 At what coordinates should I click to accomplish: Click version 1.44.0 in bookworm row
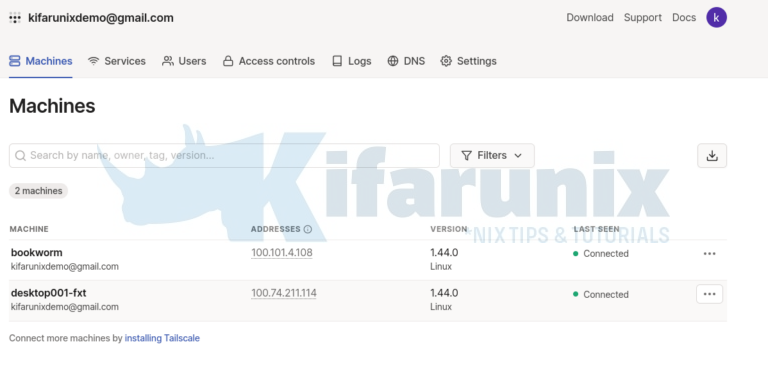(x=444, y=253)
